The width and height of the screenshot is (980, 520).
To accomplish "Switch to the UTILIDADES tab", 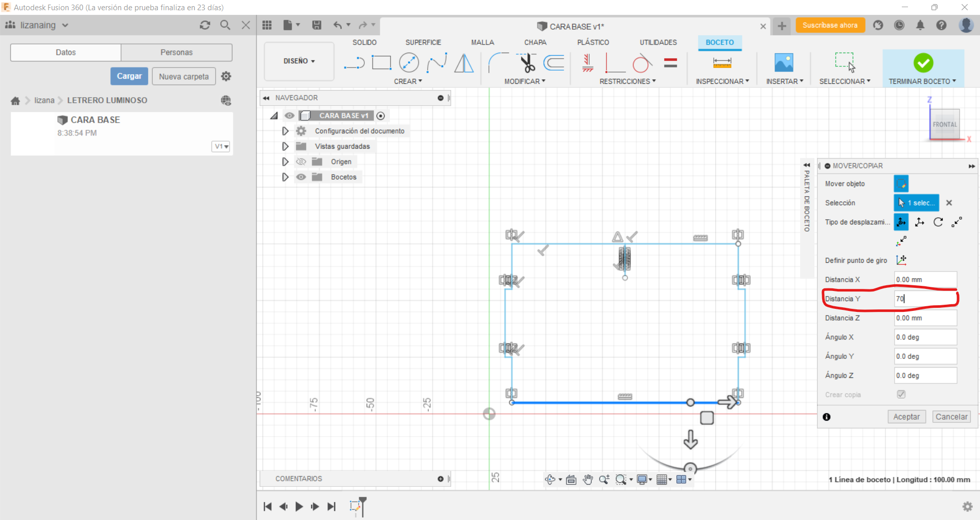I will click(x=658, y=42).
